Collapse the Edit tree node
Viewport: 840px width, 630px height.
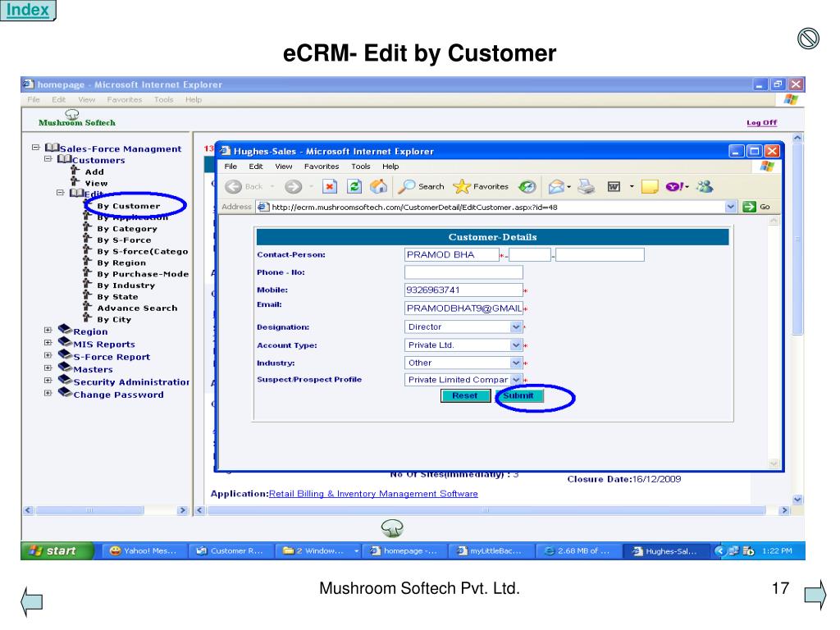[61, 192]
